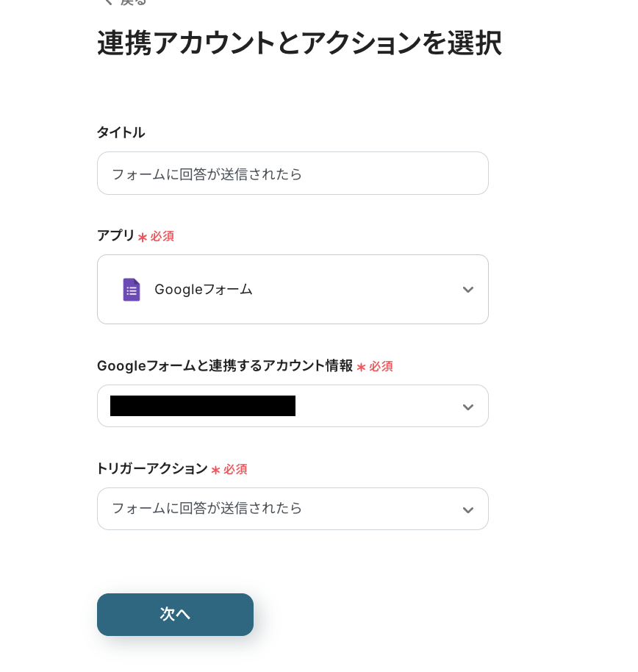This screenshot has width=638, height=672.
Task: Click the タイトル field label
Action: [121, 132]
